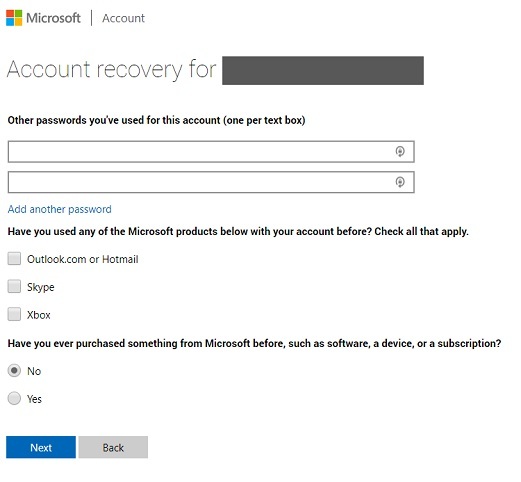Image resolution: width=521 pixels, height=482 pixels.
Task: Click the Account header link
Action: click(x=124, y=18)
